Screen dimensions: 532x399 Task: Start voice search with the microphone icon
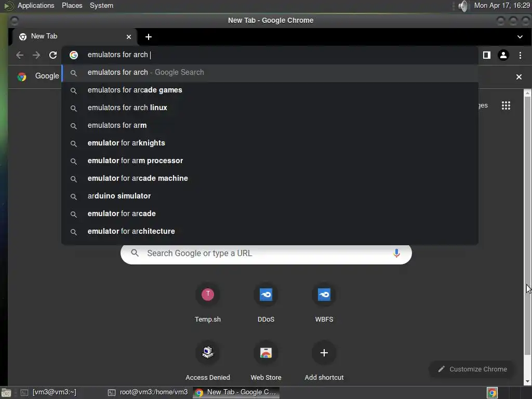[396, 253]
